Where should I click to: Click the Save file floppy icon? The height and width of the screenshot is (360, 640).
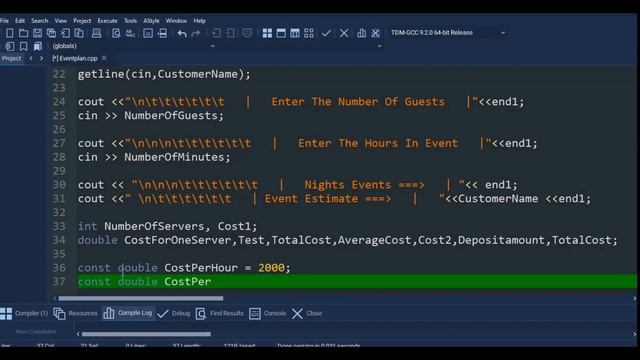pos(37,33)
